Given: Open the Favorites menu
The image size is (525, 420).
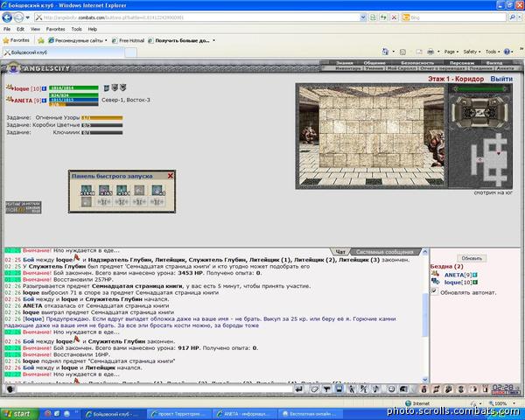Looking at the screenshot, I should coord(56,29).
